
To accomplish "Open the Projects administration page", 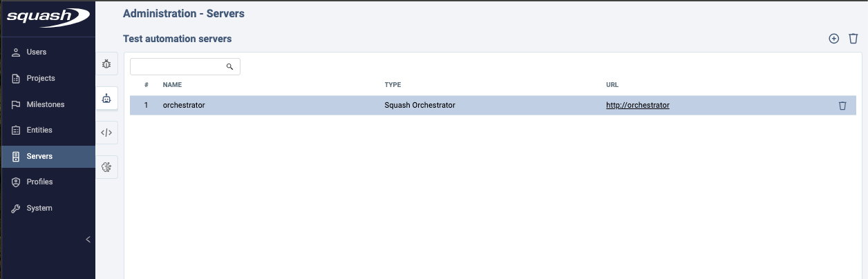I will 48,79.
